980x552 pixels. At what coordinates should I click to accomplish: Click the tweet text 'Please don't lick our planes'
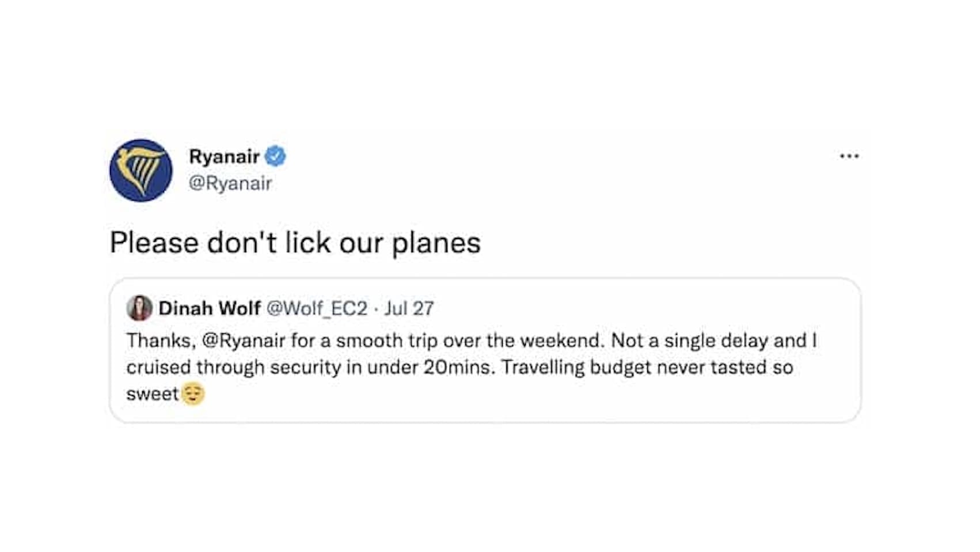pyautogui.click(x=295, y=241)
